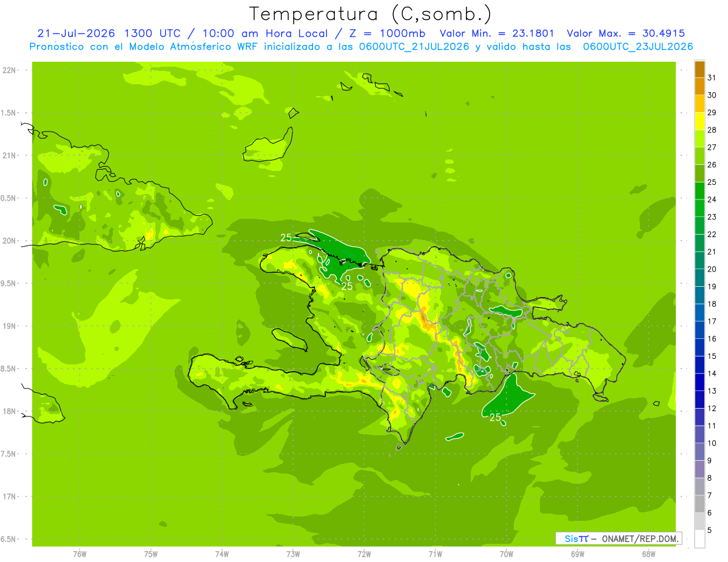Click the 'Valor Min. = 23.1801' text

496,33
